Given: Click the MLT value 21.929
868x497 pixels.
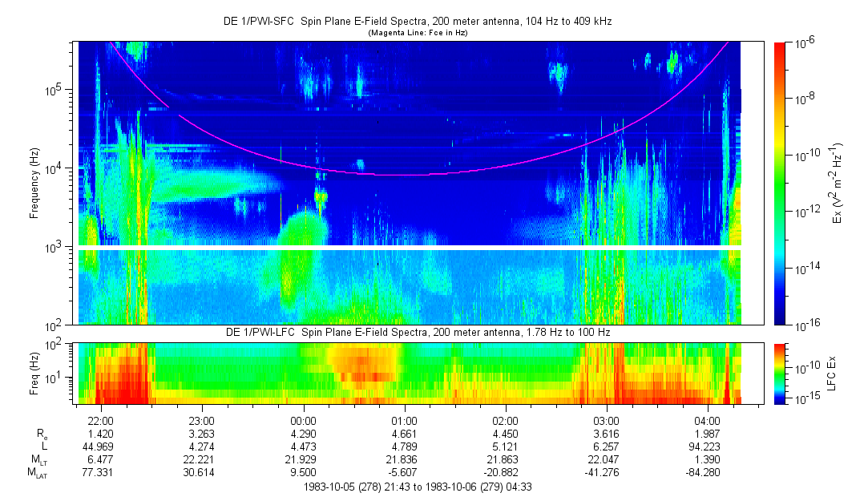Looking at the screenshot, I should coord(301,459).
